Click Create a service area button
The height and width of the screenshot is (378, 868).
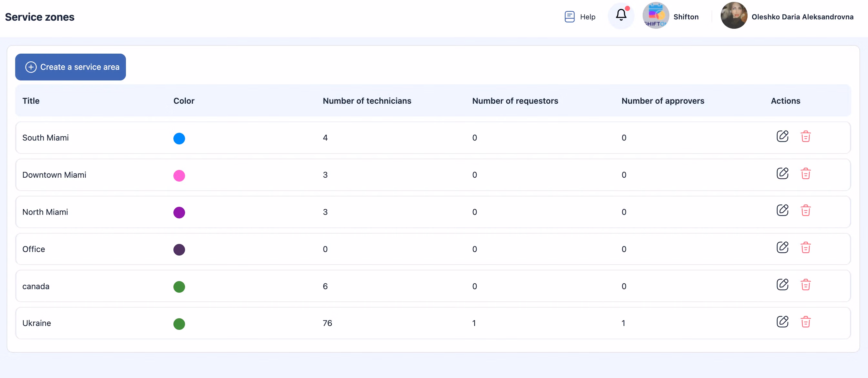(70, 67)
